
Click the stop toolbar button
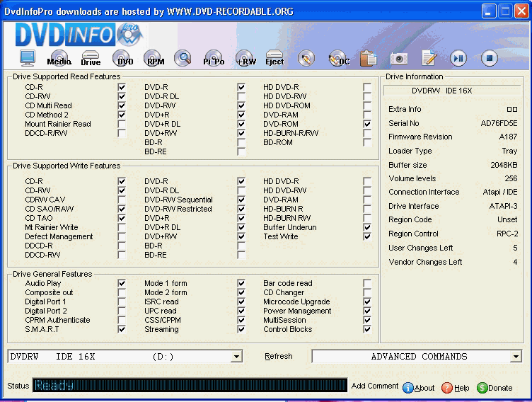click(490, 59)
